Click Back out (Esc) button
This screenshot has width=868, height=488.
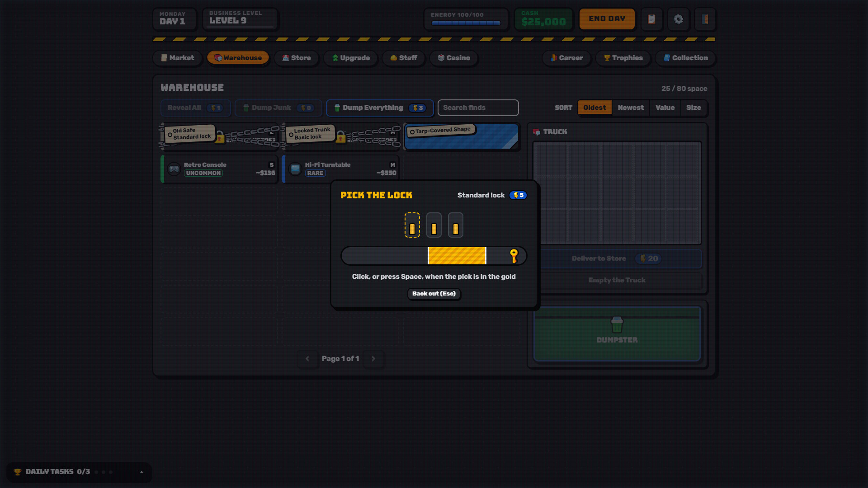[x=434, y=294]
